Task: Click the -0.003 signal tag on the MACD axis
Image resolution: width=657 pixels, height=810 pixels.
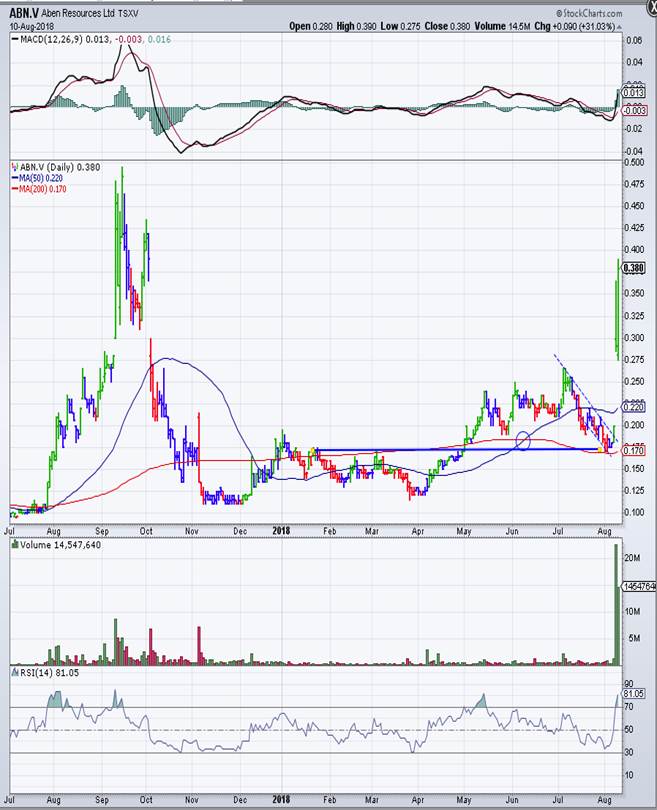Action: pos(634,110)
